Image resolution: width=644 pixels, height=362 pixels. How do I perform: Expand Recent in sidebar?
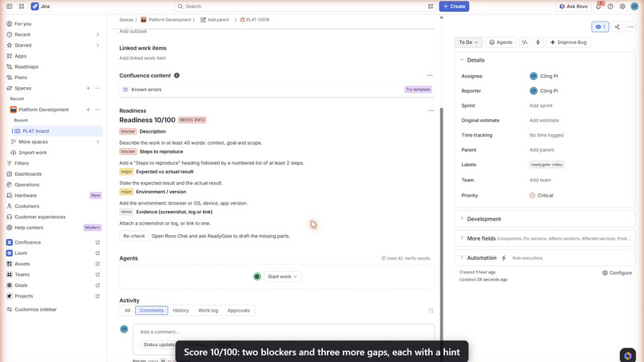(97, 34)
